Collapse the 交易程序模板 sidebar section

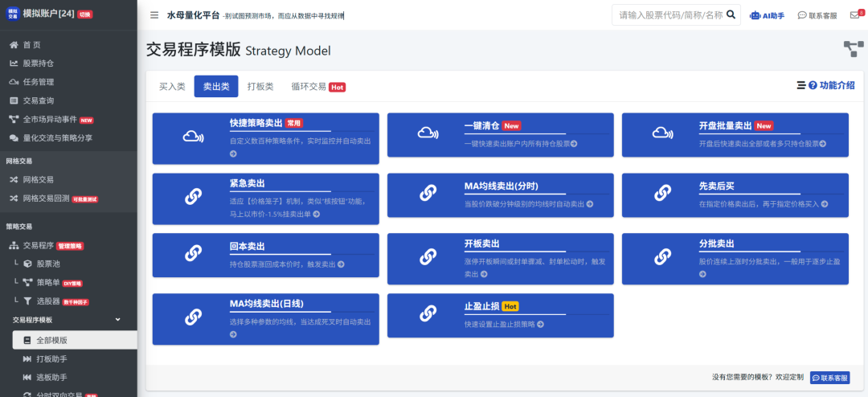(118, 320)
